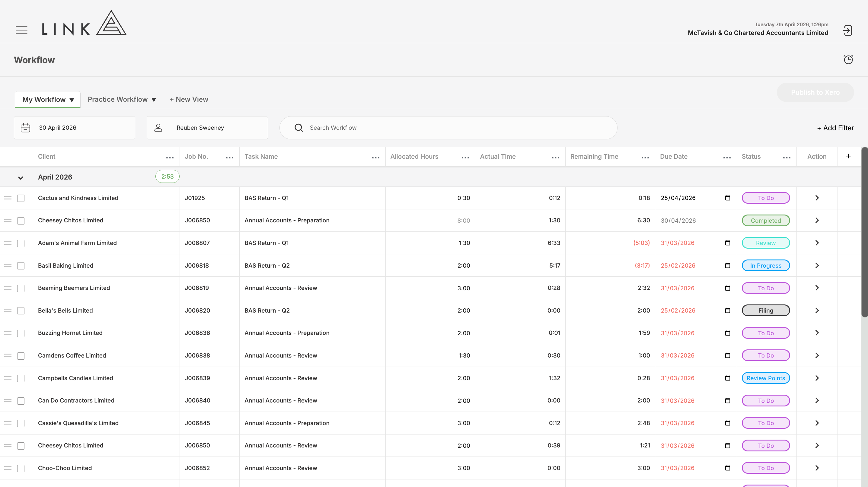868x487 pixels.
Task: Open Allocated Hours column options menu
Action: click(x=465, y=158)
